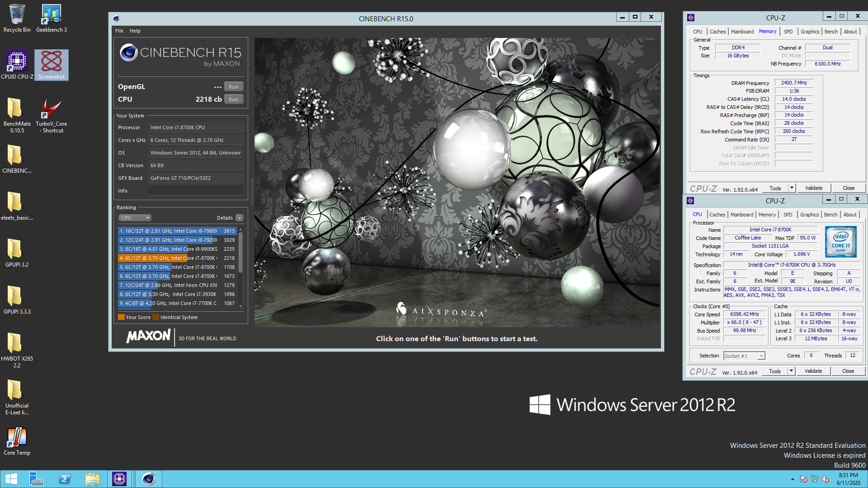This screenshot has width=868, height=488.
Task: Switch to Bench tab in lower CPU-Z
Action: click(x=830, y=215)
